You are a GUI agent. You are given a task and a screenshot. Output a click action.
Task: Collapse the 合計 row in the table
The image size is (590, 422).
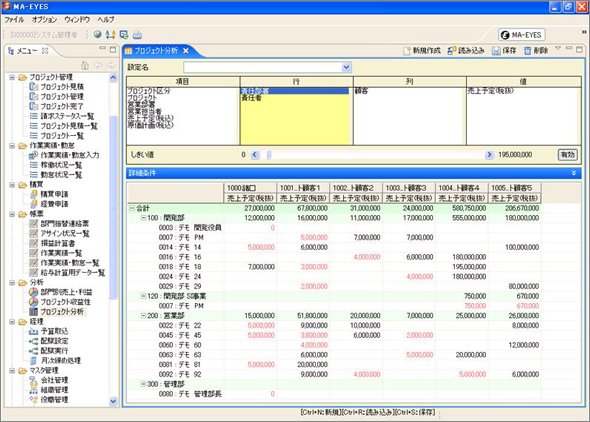(132, 208)
